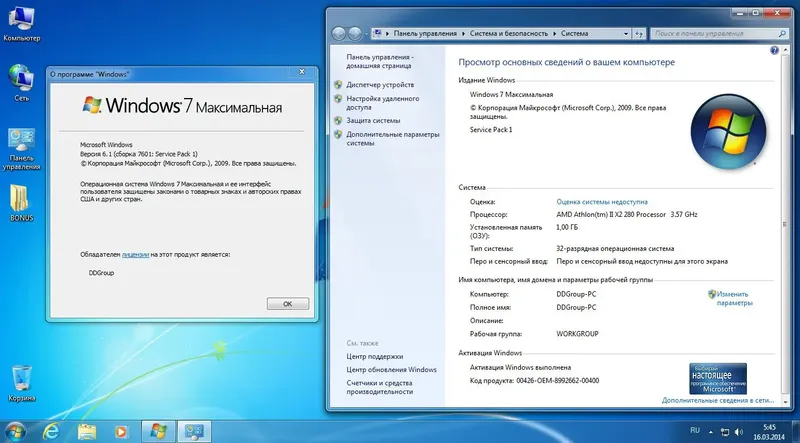800x443 pixels.
Task: Launch Windows Media Player from taskbar
Action: pos(121,432)
